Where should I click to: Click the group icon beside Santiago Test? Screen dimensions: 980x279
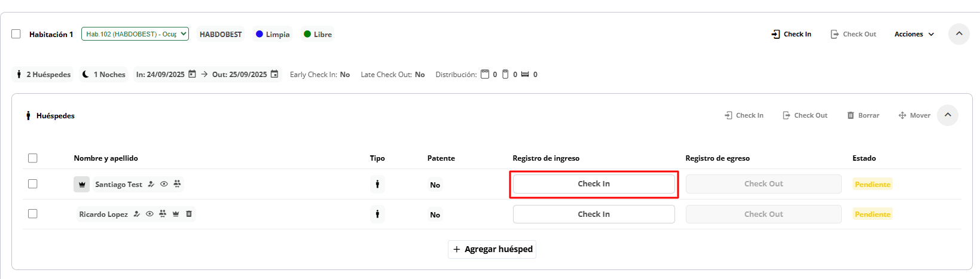tap(177, 184)
